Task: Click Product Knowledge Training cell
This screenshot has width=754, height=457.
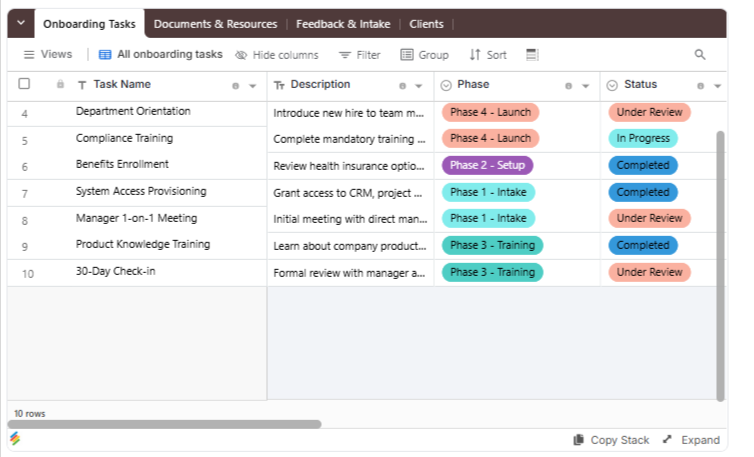Action: pos(143,244)
